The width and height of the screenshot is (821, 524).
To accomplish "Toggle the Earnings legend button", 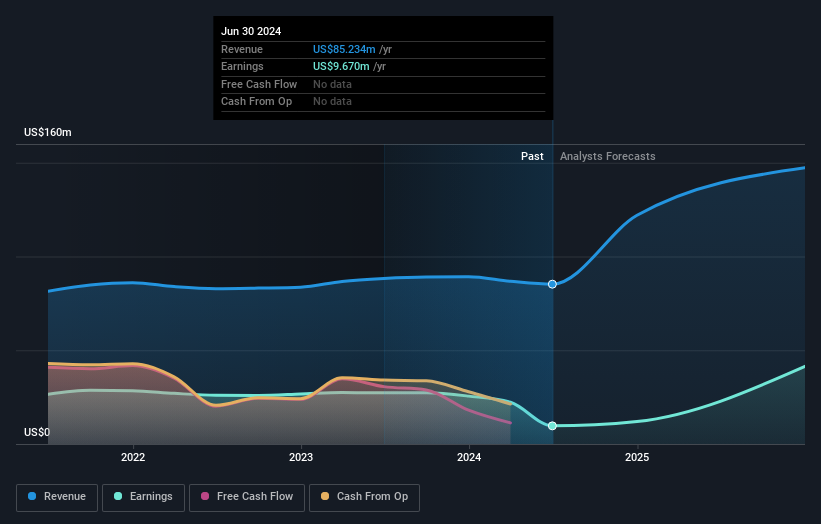I will (x=143, y=497).
